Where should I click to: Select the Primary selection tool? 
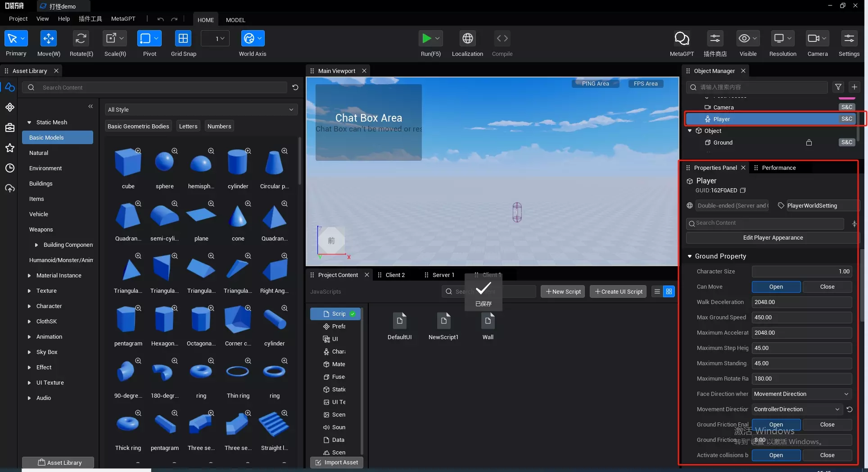click(16, 39)
